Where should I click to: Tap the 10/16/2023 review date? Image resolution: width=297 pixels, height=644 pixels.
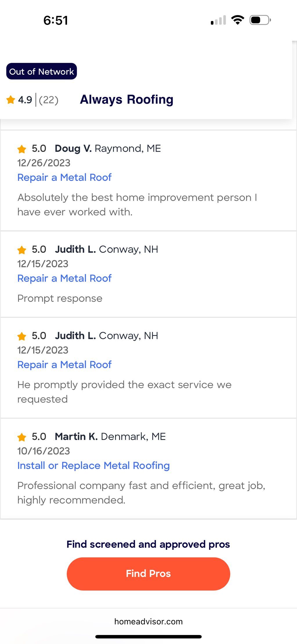[44, 451]
